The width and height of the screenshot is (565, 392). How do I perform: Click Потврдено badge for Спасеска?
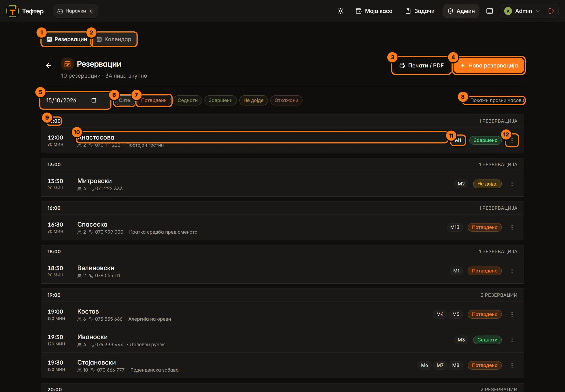tap(484, 227)
